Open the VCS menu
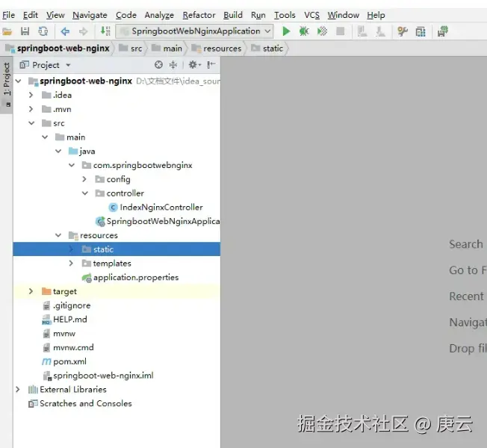487x448 pixels. coord(311,15)
